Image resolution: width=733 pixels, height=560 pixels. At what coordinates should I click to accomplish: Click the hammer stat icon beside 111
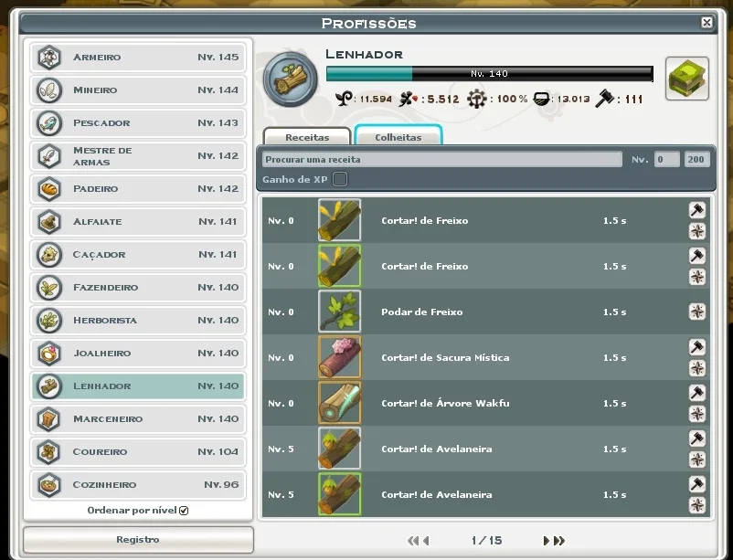click(604, 99)
